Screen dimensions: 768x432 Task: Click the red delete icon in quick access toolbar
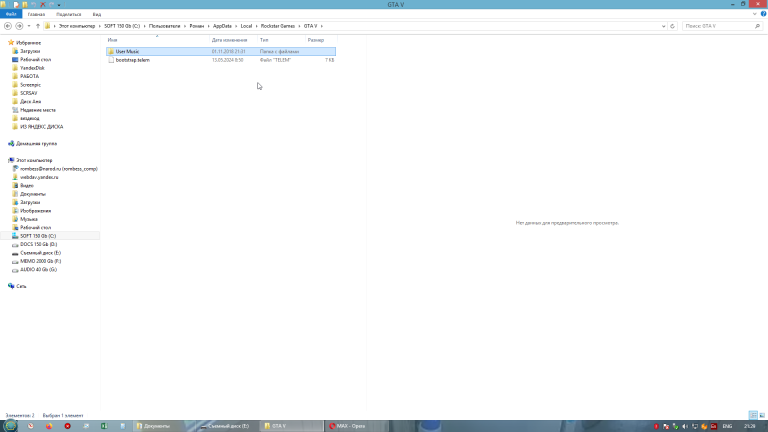43,4
